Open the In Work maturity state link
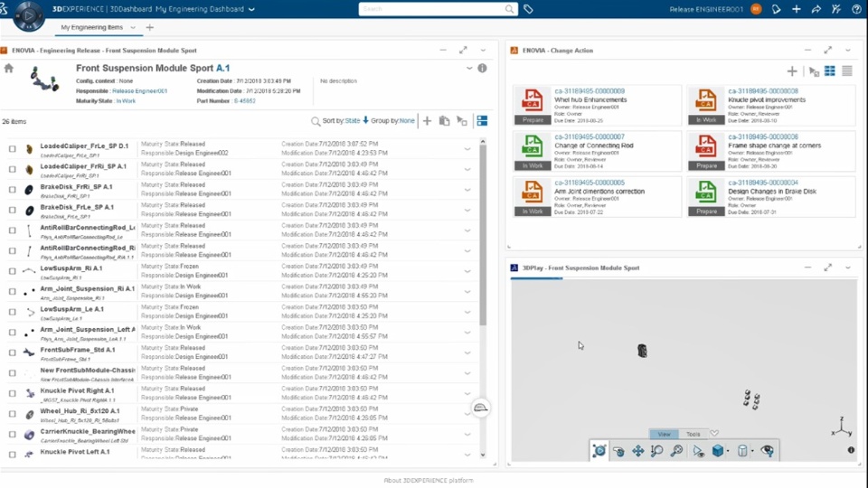Viewport: 868px width, 488px height. 126,100
